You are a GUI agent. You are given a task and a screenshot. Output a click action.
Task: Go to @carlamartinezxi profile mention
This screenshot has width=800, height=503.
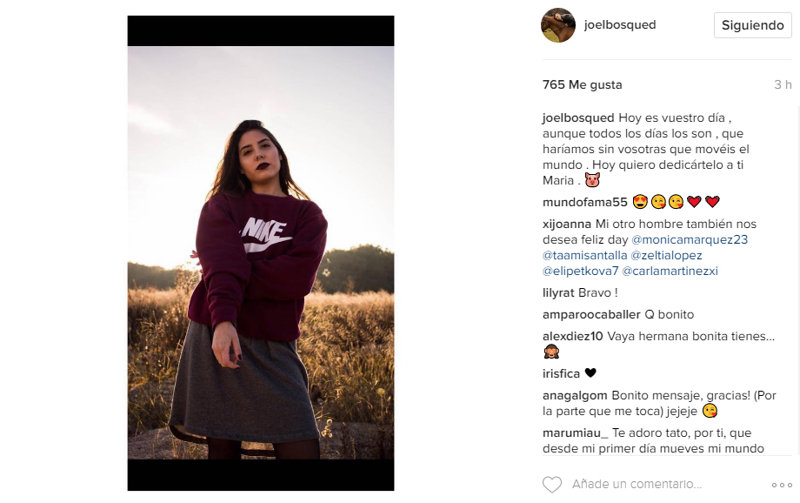670,271
